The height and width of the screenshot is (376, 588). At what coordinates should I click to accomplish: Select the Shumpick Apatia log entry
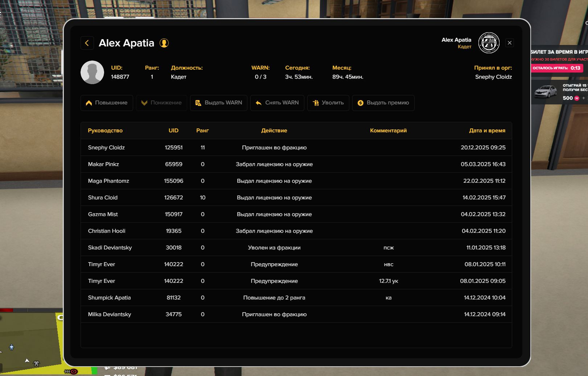pos(296,298)
